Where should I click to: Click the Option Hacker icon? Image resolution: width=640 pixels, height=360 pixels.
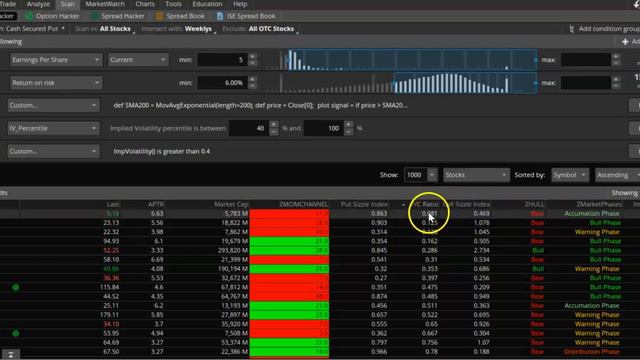[x=29, y=16]
